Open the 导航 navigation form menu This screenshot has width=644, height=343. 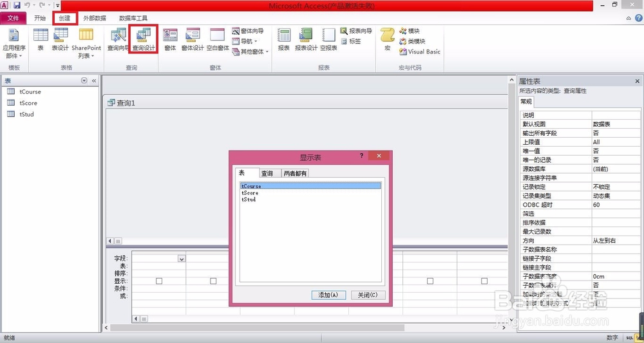pos(245,41)
